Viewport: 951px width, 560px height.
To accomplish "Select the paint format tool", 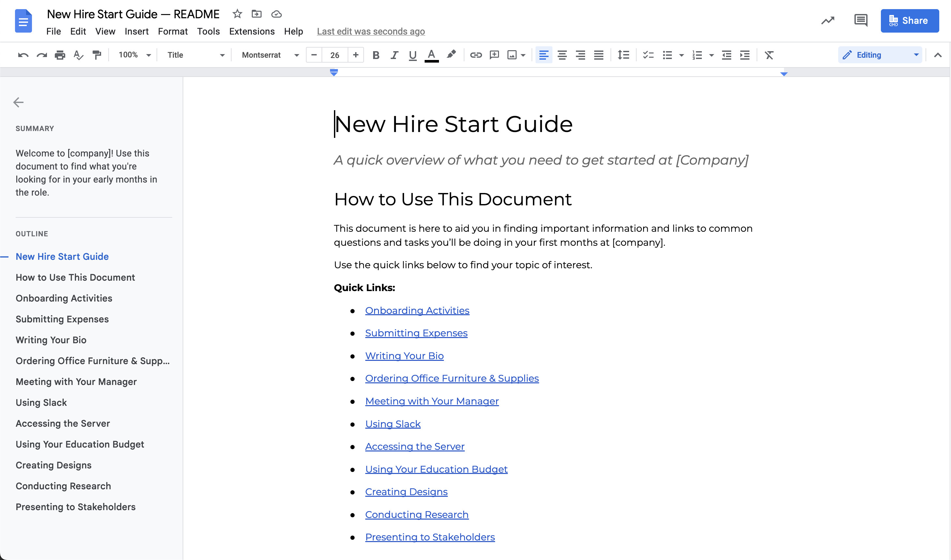I will click(97, 55).
